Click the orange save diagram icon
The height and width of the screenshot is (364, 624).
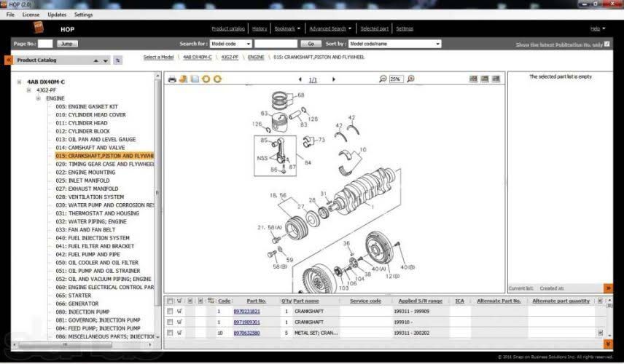[183, 79]
